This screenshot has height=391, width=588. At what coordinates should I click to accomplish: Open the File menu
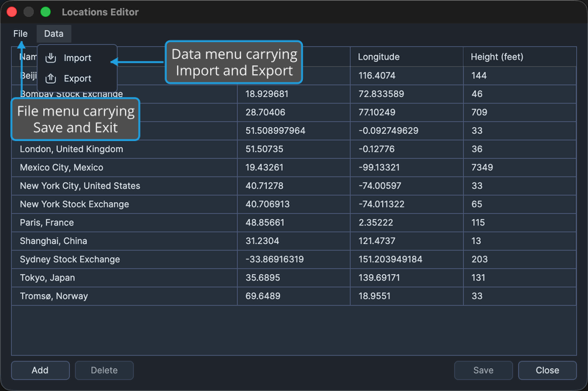pyautogui.click(x=21, y=34)
